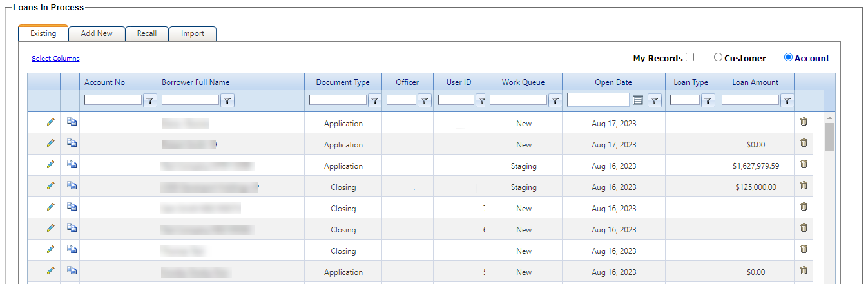
Task: Open the Document Type filter menu
Action: click(374, 100)
